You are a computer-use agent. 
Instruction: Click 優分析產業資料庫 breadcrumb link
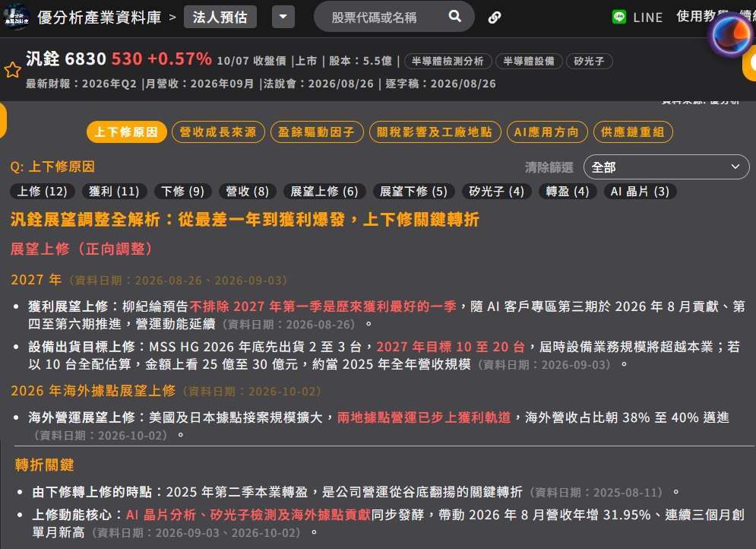point(100,17)
